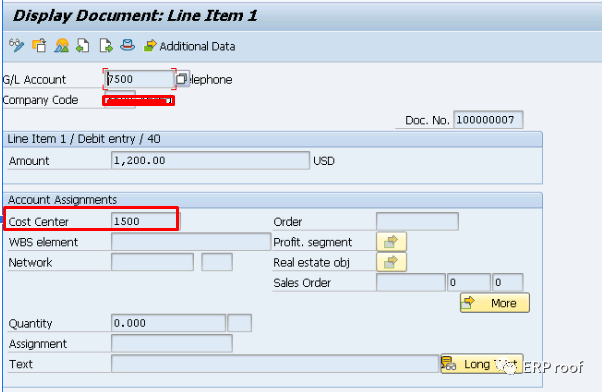The height and width of the screenshot is (392, 602).
Task: Click the Long Text button
Action: pos(481,364)
